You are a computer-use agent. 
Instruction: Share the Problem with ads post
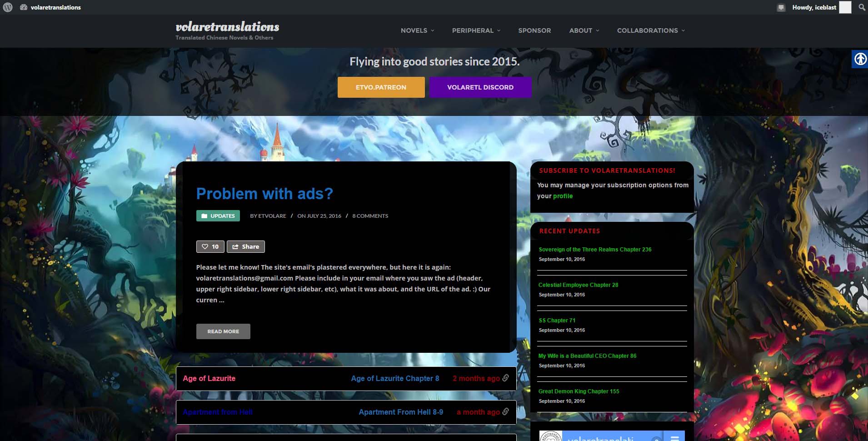(245, 246)
